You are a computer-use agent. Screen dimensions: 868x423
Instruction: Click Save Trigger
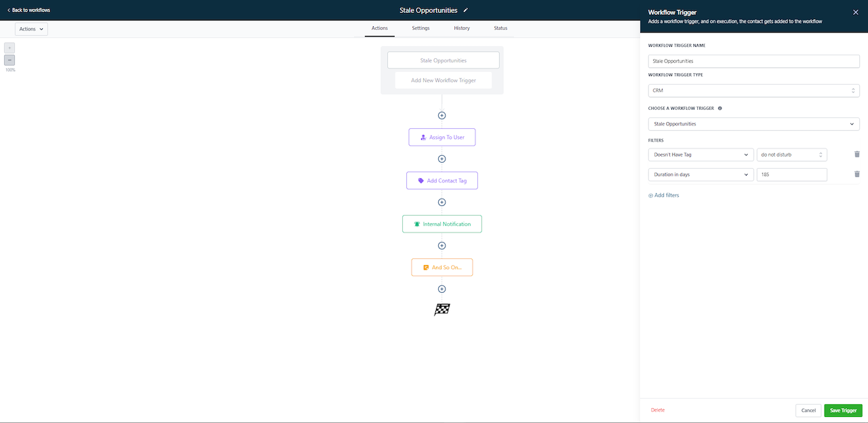pos(844,410)
